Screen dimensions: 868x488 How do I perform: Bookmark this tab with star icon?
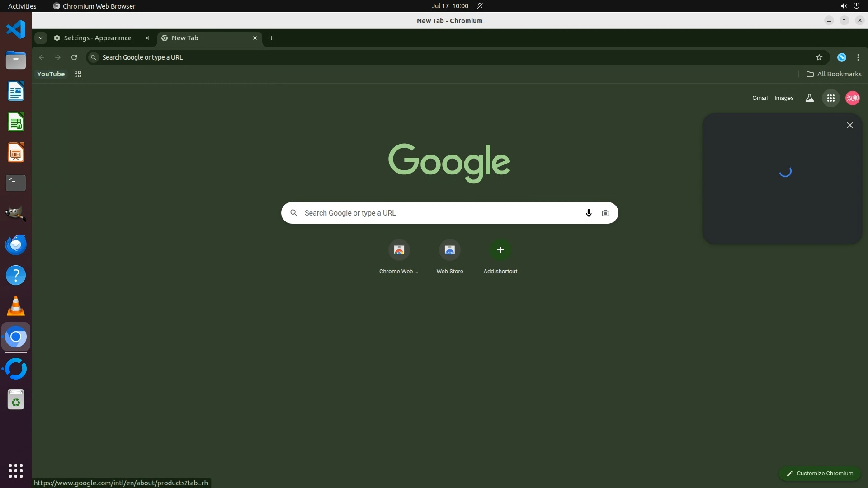819,57
